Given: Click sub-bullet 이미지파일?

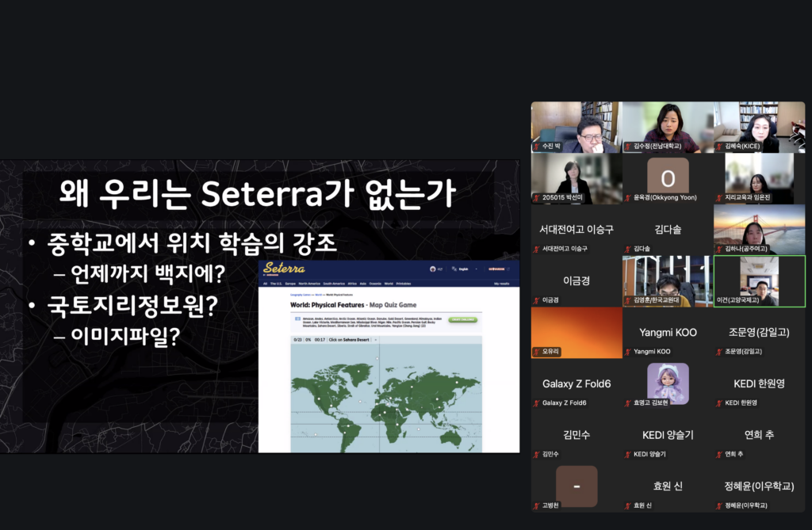Looking at the screenshot, I should pyautogui.click(x=124, y=336).
